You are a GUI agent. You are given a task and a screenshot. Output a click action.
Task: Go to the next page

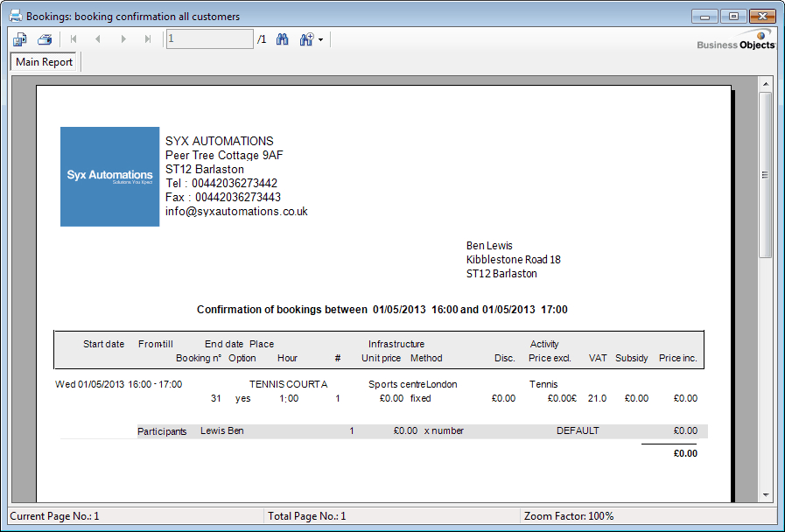point(123,39)
